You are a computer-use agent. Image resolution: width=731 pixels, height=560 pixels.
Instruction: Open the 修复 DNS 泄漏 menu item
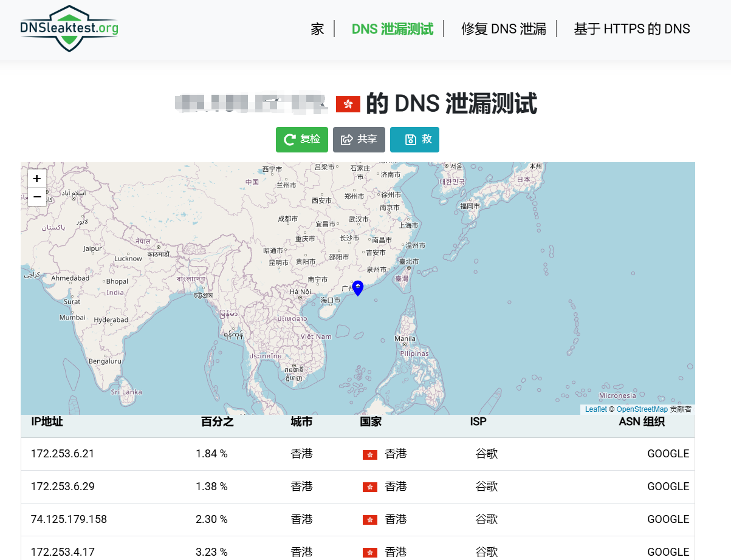click(x=504, y=29)
